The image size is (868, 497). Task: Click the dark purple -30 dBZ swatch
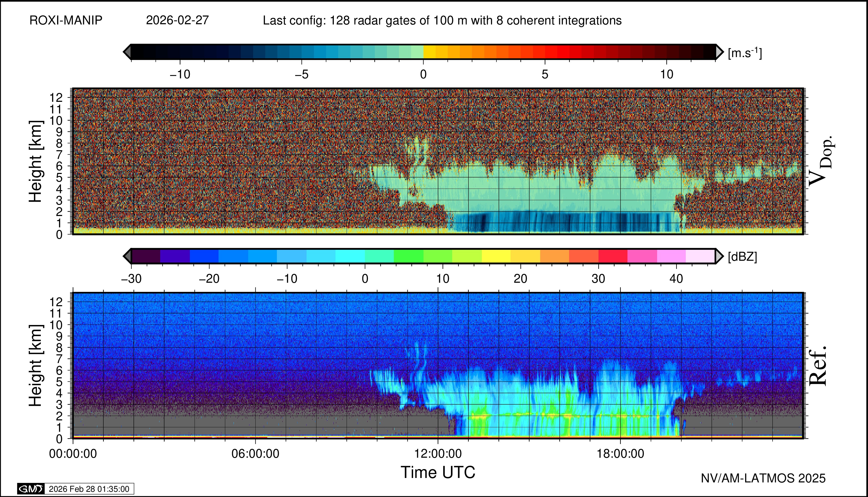[x=146, y=256]
